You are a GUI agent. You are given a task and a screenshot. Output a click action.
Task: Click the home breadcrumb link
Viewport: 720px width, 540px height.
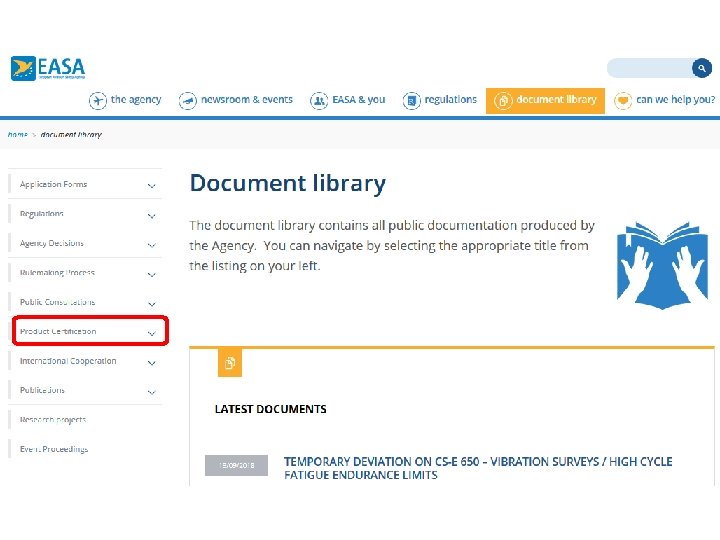(17, 135)
